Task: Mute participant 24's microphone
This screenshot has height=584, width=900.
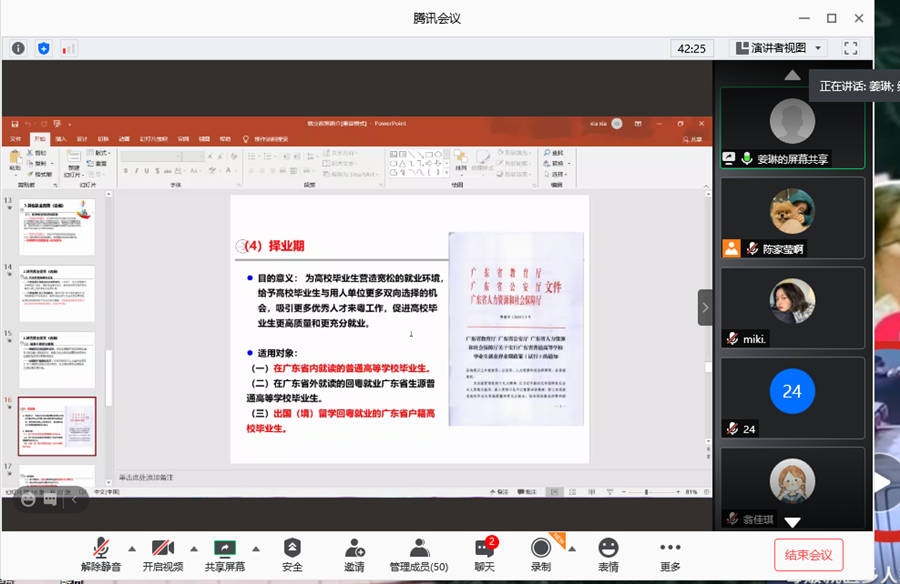Action: pos(731,428)
